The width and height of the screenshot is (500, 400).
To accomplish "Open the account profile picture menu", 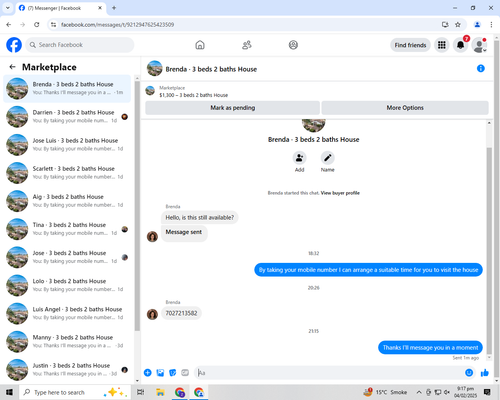I will (x=479, y=45).
